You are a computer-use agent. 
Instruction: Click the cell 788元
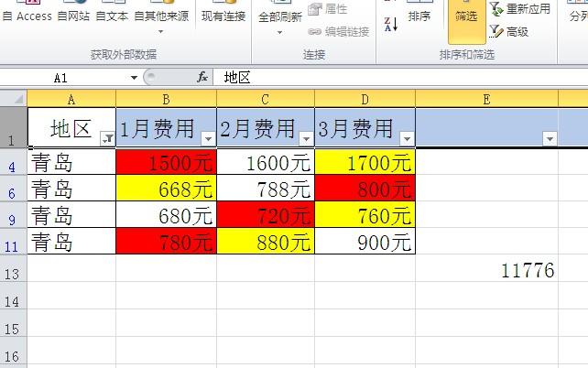[x=266, y=189]
